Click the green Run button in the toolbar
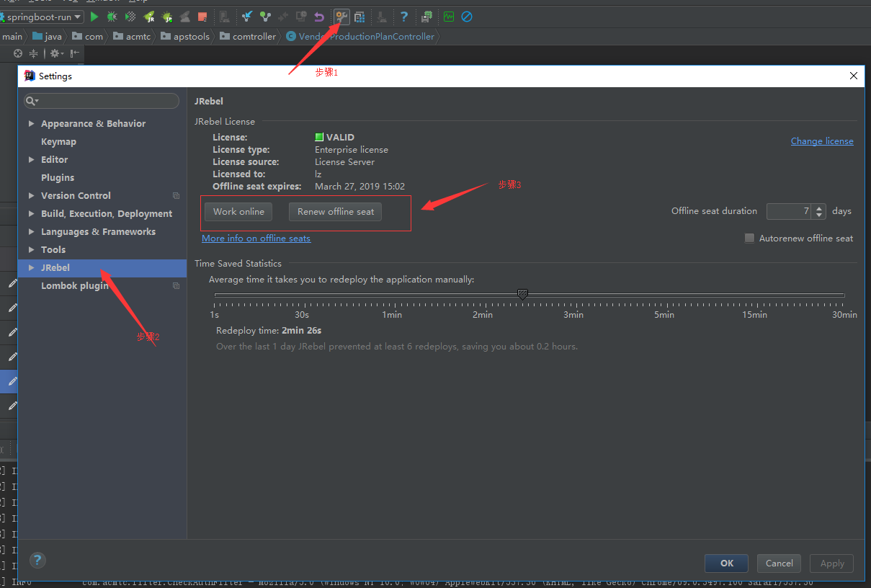The height and width of the screenshot is (588, 871). coord(94,16)
